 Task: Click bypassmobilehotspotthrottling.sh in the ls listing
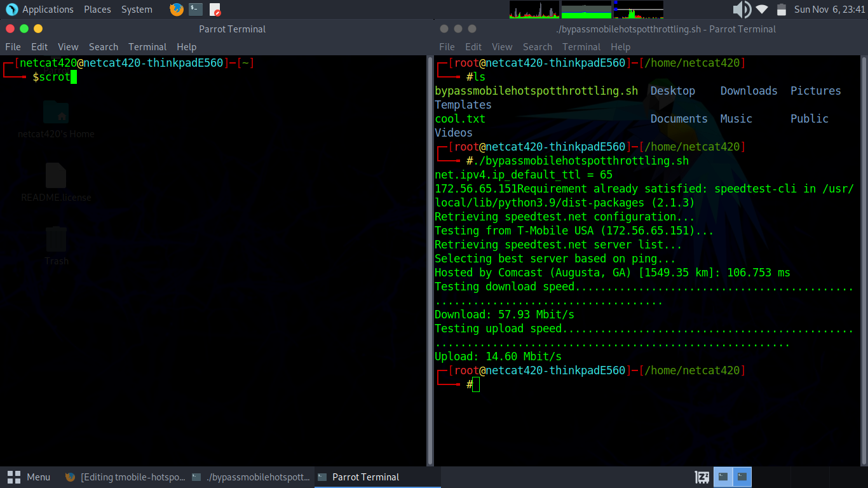pos(536,91)
